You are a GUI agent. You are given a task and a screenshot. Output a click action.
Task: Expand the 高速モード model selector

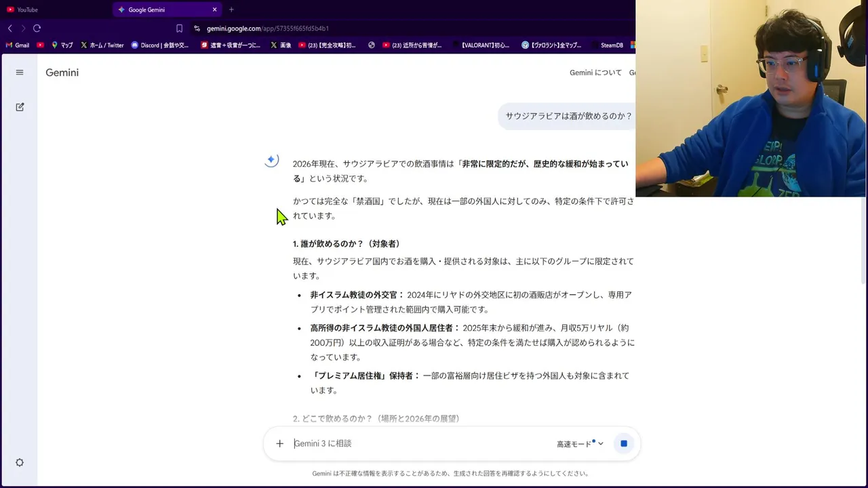tap(580, 444)
